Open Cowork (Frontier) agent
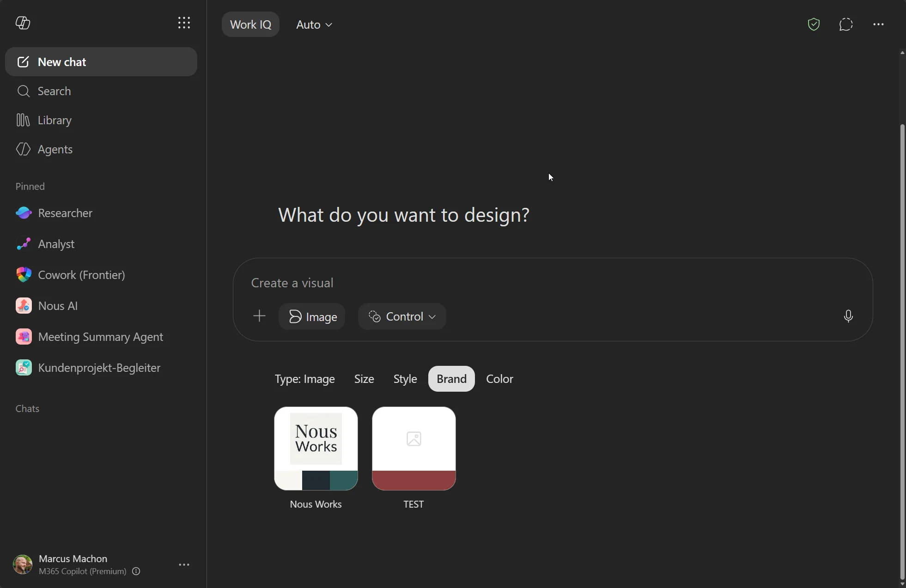This screenshot has height=588, width=906. coord(101,275)
